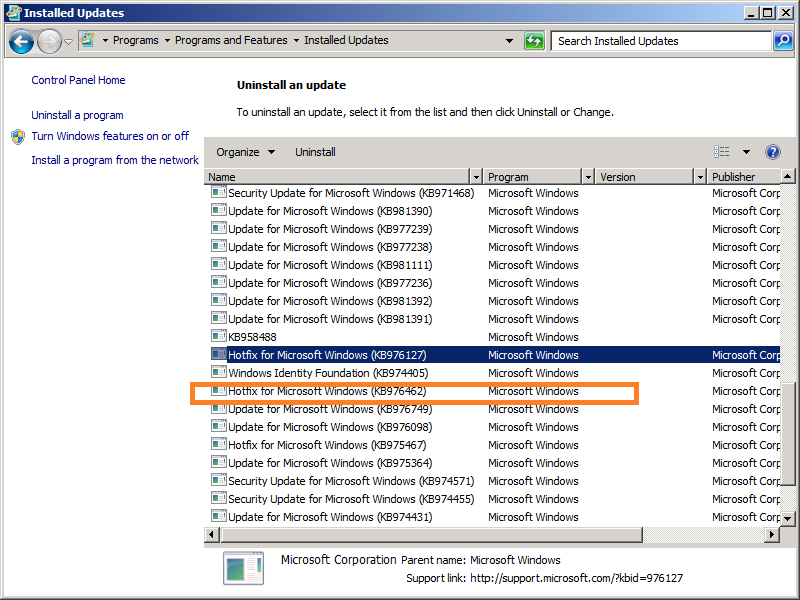Sort by the Version column header
The image size is (800, 600).
point(645,177)
